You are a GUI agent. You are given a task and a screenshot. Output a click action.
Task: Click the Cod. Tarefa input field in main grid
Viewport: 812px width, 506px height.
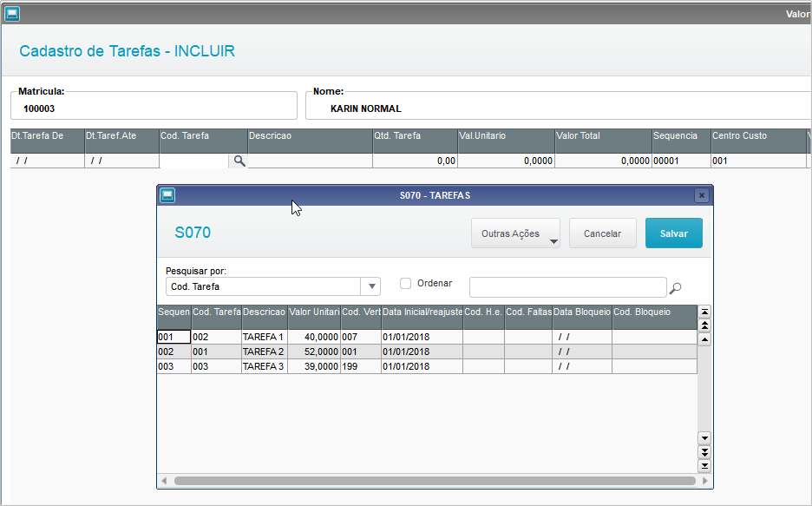pos(194,161)
